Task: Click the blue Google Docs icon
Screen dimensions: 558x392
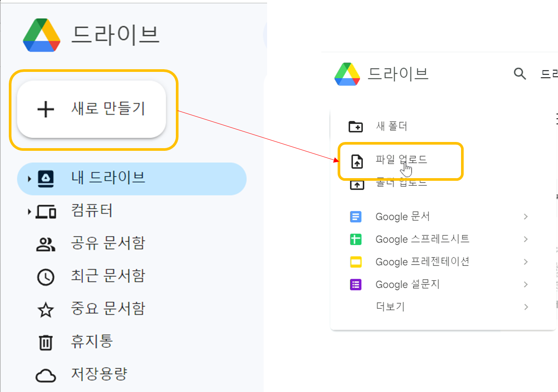Action: [x=355, y=217]
